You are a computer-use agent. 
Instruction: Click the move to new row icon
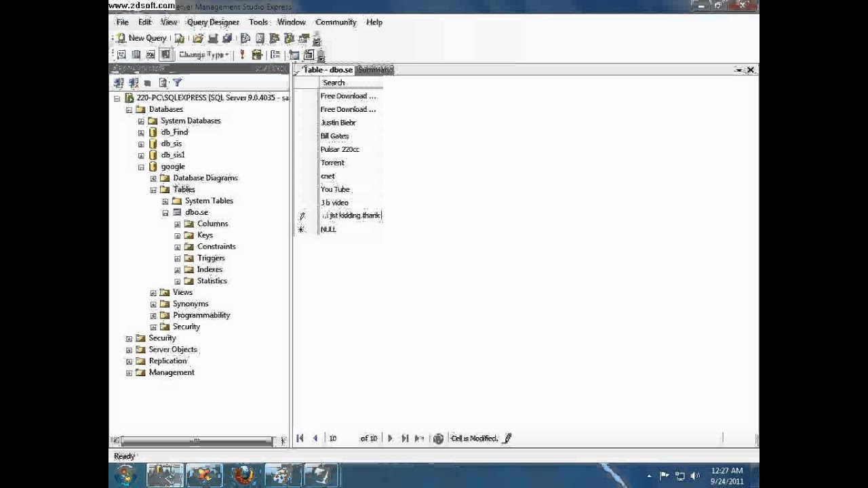[x=420, y=439]
